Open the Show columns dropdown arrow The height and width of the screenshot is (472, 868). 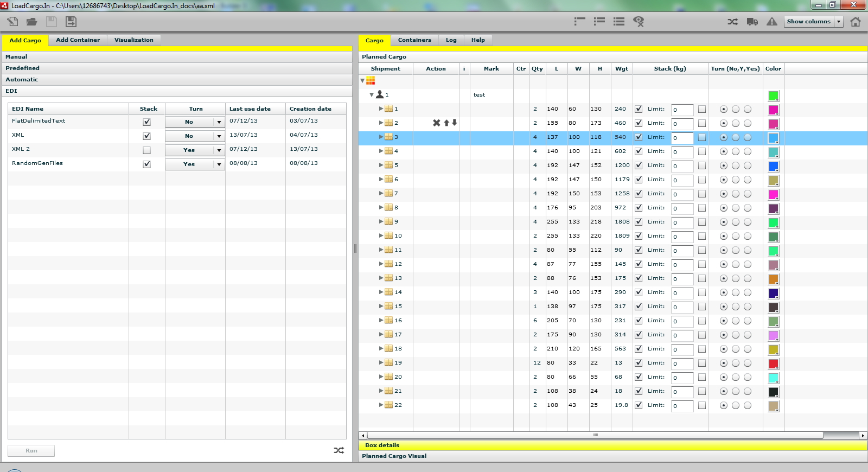coord(839,22)
